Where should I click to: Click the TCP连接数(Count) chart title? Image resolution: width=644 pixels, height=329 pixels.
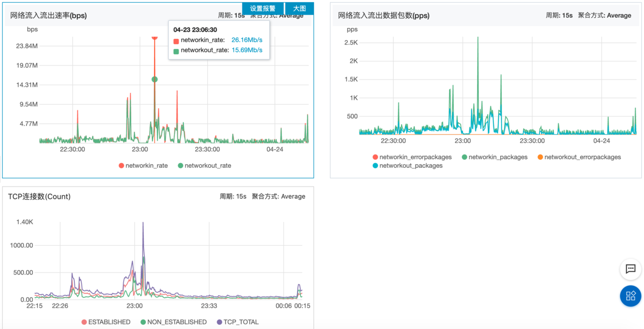tap(39, 196)
